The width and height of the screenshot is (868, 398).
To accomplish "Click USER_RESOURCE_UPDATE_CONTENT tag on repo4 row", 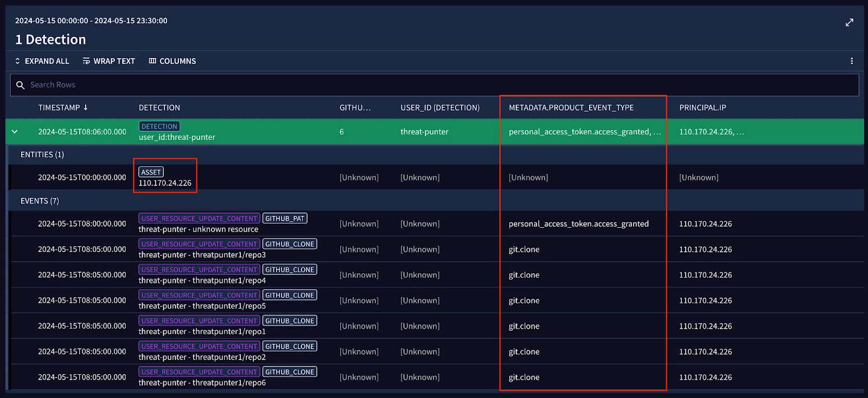I will point(199,269).
